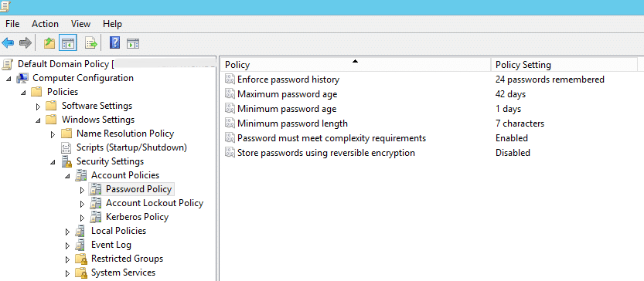Screen dimensions: 644x281
Task: Collapse the Windows Settings node
Action: (38, 120)
